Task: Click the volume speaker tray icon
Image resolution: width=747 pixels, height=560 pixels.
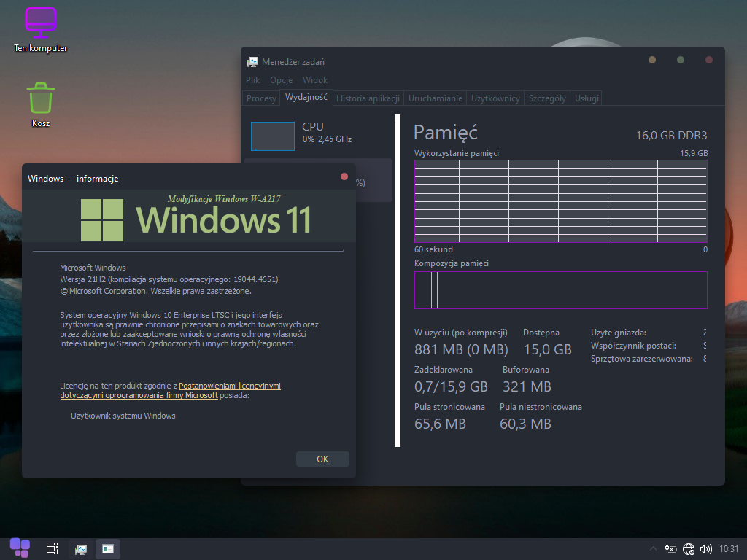Action: (x=705, y=549)
